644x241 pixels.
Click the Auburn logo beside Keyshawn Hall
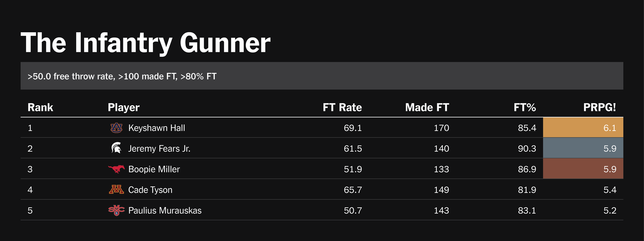(x=116, y=128)
